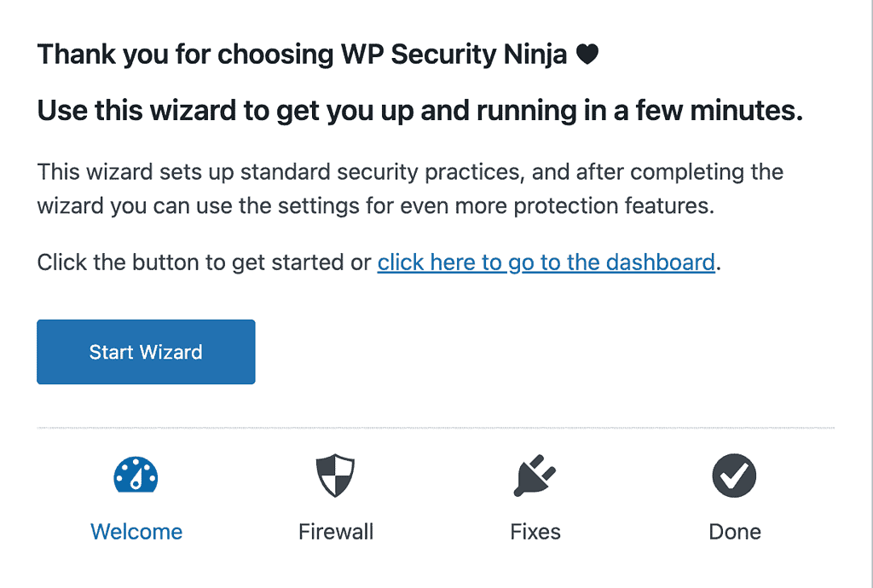The height and width of the screenshot is (588, 873).
Task: Go to the Firewall step label
Action: click(336, 532)
